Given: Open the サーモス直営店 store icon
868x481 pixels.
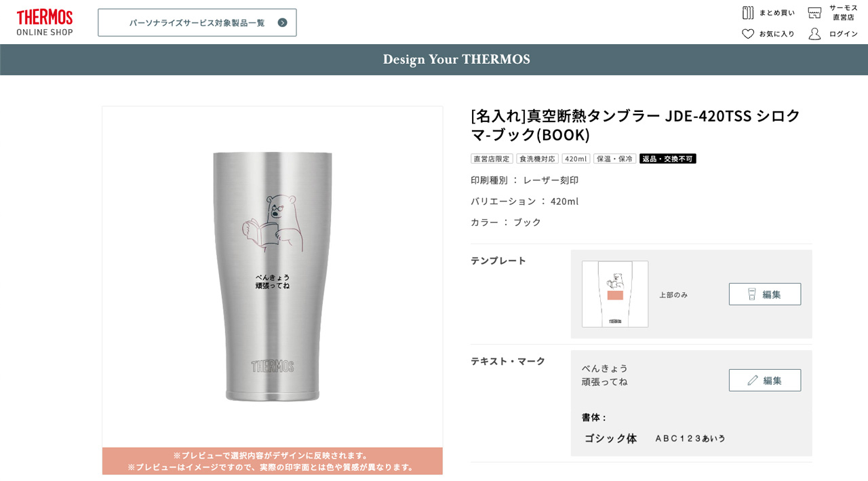Looking at the screenshot, I should 814,13.
